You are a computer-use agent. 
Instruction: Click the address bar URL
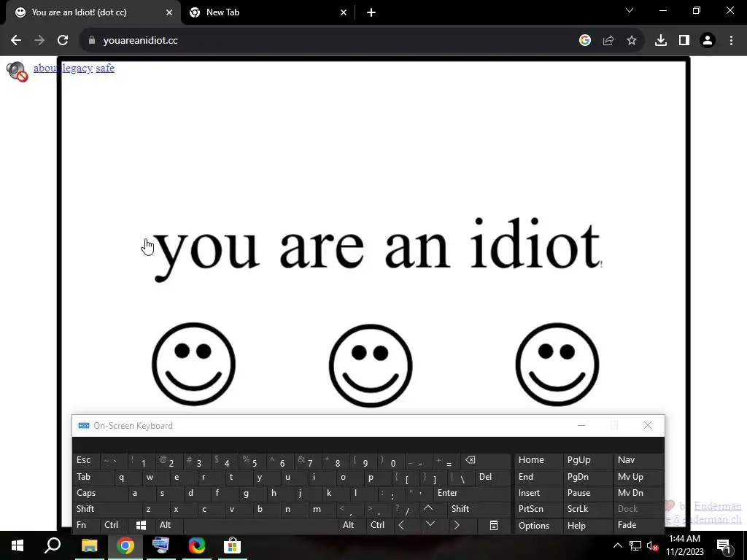pos(140,41)
